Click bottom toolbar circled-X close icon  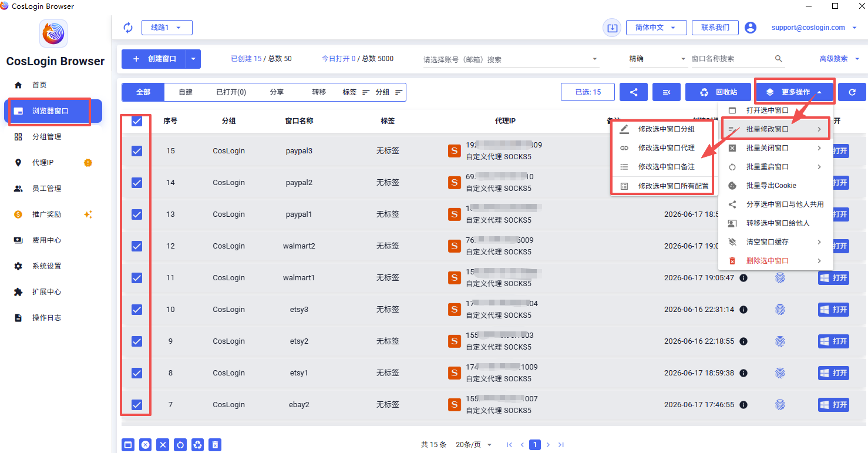146,445
